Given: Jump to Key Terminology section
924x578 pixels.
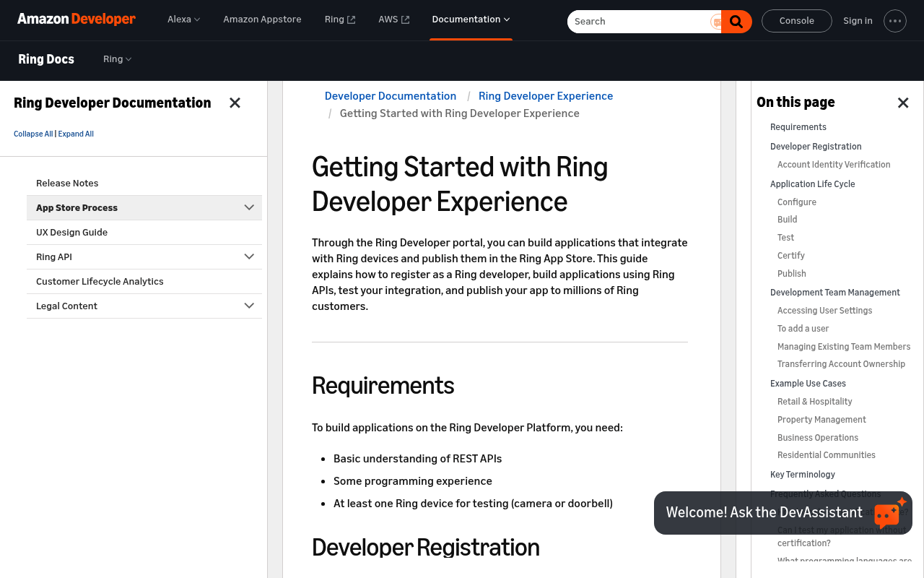Looking at the screenshot, I should pyautogui.click(x=803, y=475).
